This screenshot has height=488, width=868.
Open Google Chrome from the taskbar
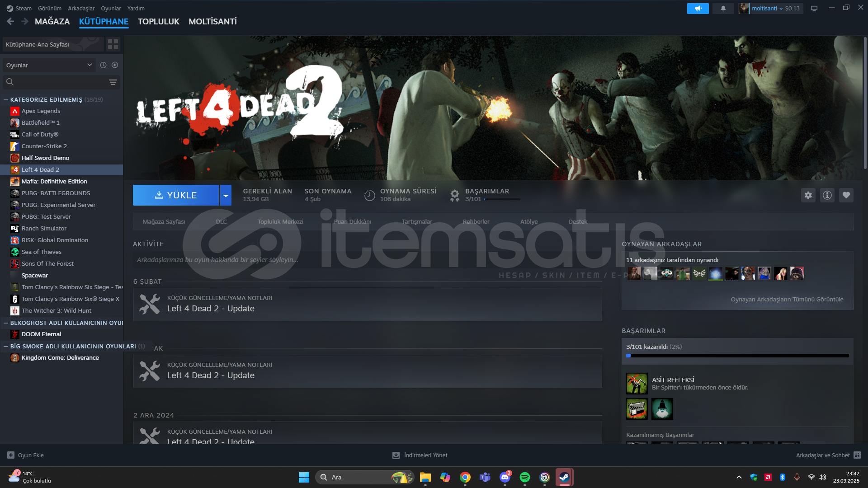[465, 477]
